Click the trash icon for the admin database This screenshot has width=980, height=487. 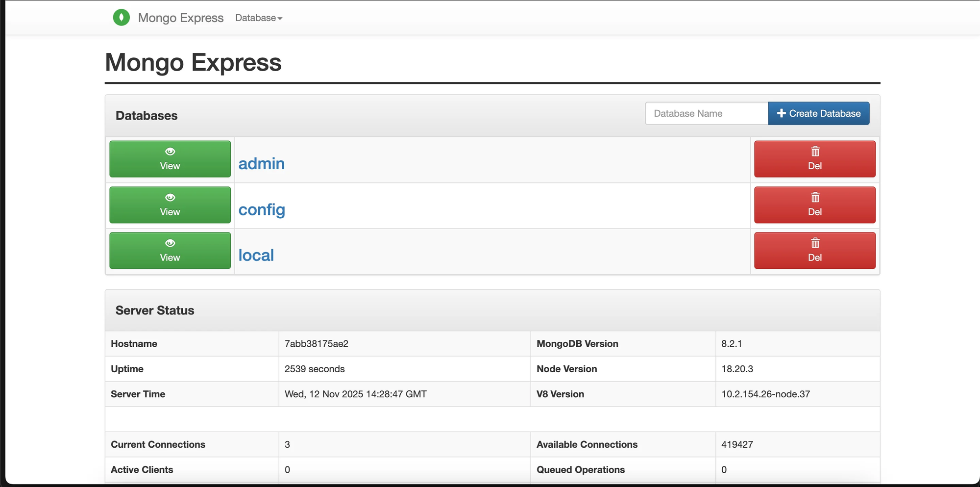click(815, 152)
